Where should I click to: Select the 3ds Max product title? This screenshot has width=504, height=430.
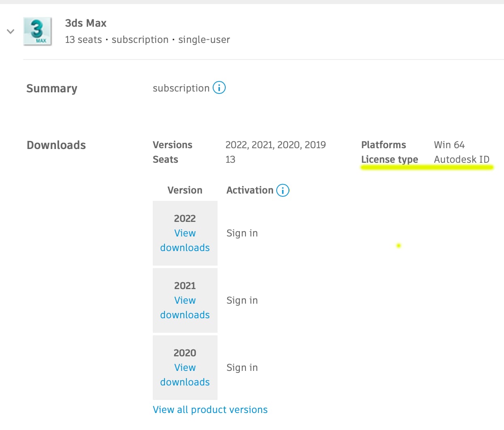click(x=85, y=23)
